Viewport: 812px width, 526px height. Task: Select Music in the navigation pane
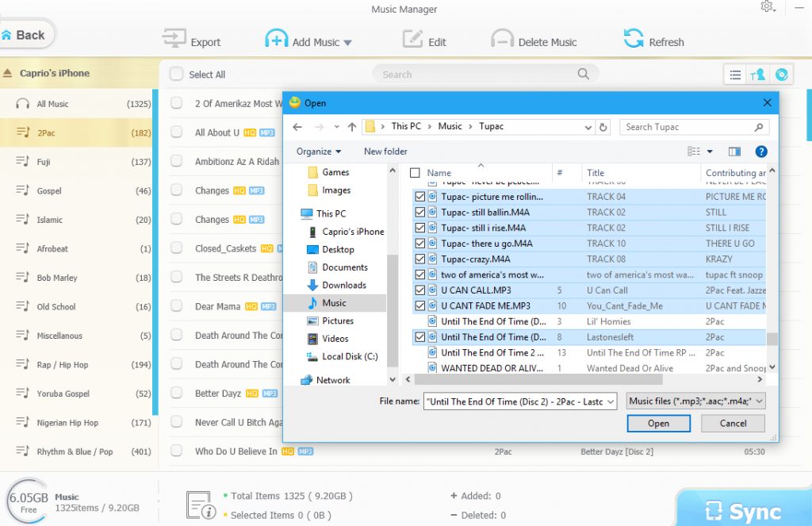(335, 303)
